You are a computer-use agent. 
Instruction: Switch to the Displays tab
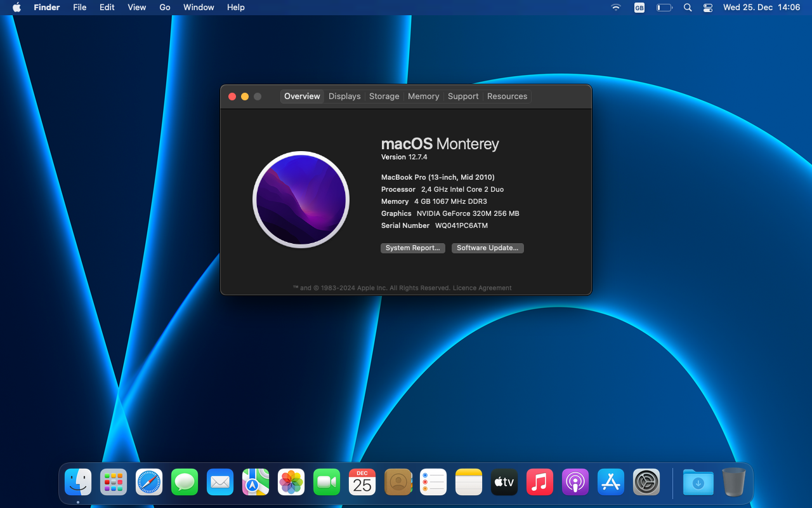coord(344,97)
